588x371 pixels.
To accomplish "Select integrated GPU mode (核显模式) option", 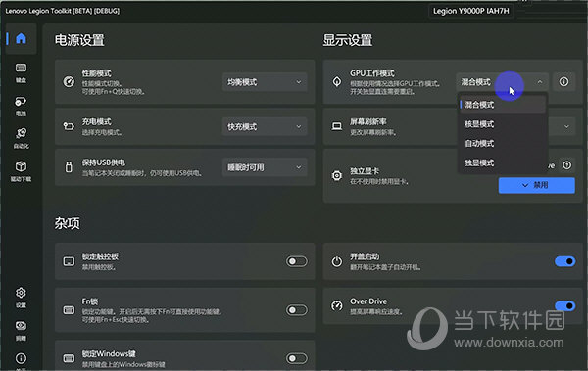I will coord(502,124).
